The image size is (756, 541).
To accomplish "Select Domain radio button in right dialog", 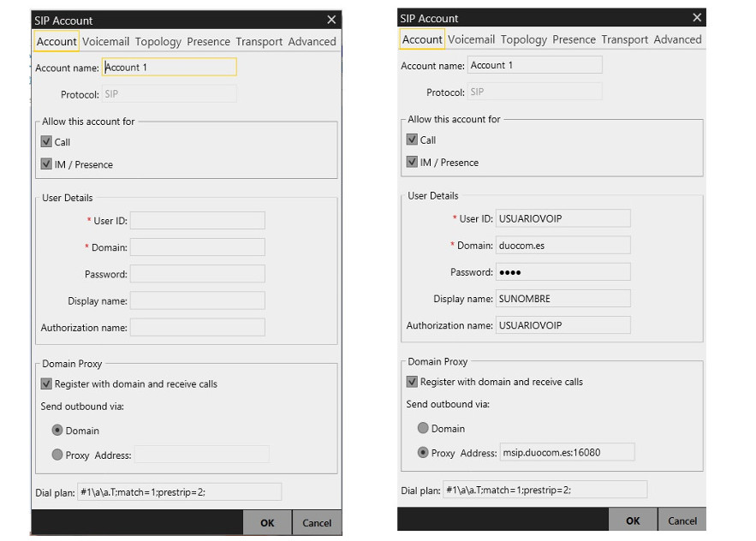I will click(x=423, y=428).
